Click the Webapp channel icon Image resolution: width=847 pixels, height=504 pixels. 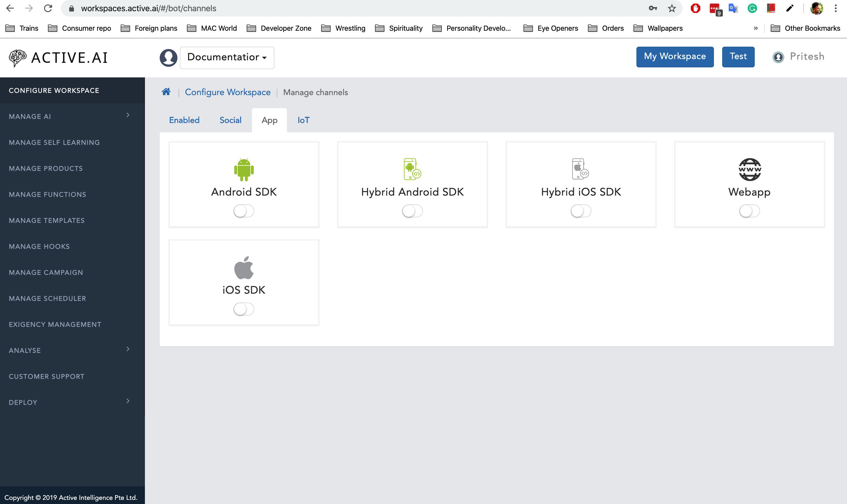[x=749, y=170]
